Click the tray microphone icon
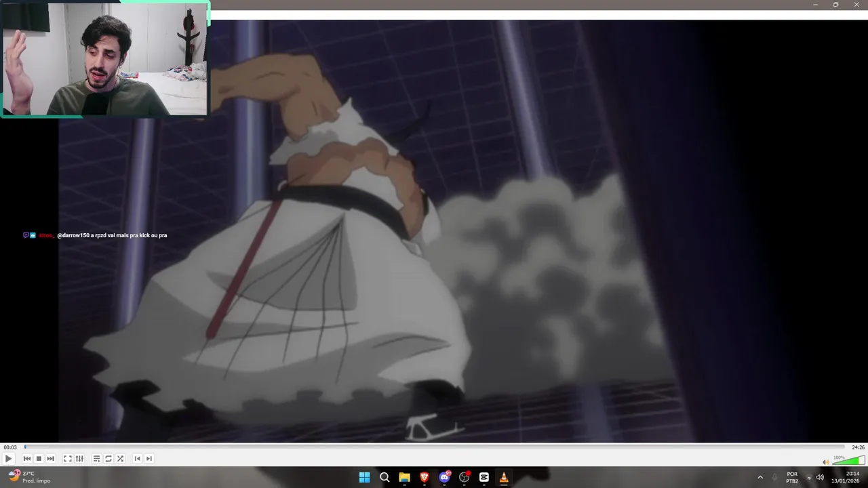This screenshot has width=868, height=488. click(x=774, y=477)
